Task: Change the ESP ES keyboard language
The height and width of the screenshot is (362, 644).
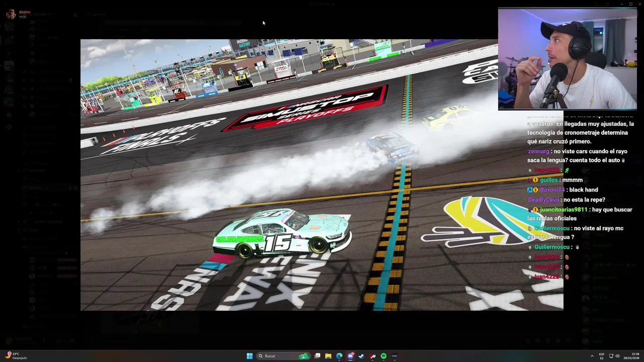Action: 602,356
